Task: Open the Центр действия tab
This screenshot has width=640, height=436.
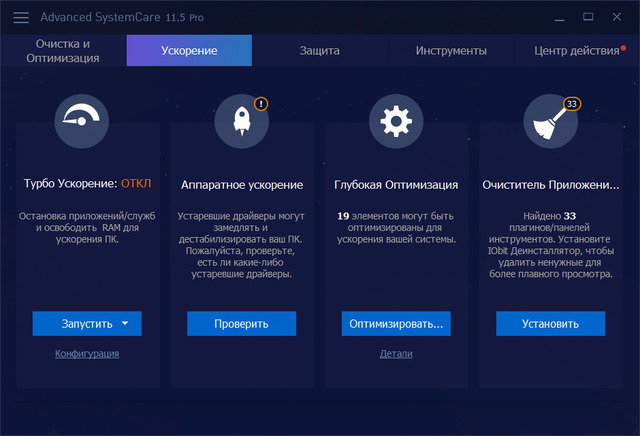Action: pos(576,51)
